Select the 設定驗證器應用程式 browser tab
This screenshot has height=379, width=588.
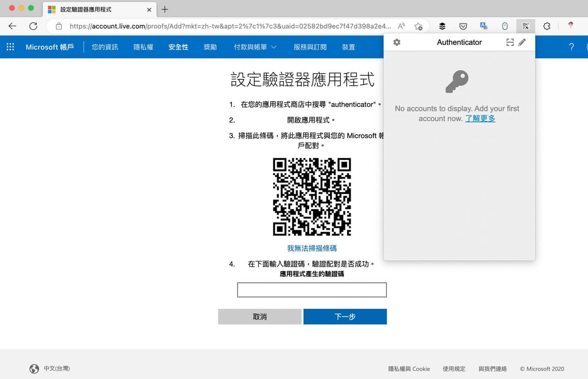tap(100, 9)
